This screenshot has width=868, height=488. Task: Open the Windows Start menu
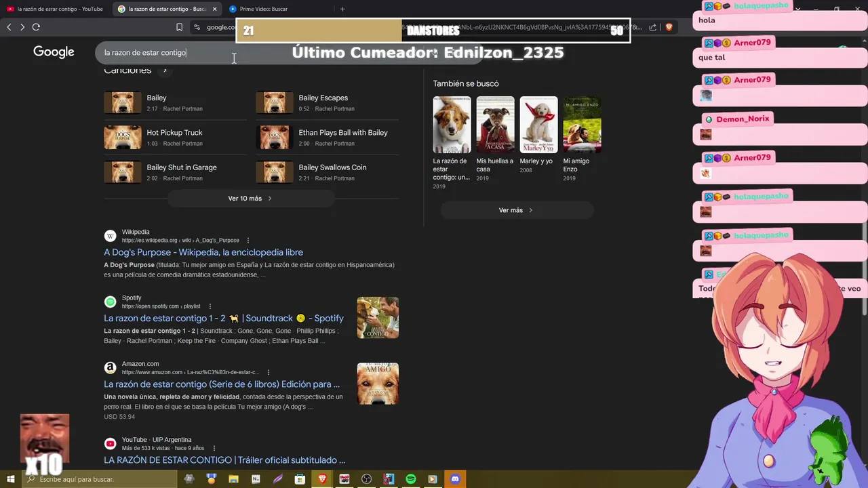click(10, 479)
